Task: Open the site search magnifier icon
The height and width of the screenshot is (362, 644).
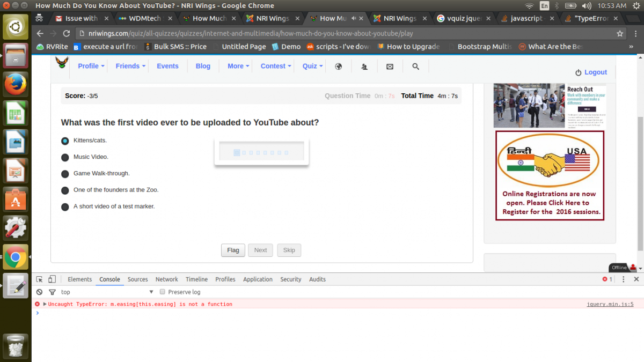Action: tap(415, 67)
